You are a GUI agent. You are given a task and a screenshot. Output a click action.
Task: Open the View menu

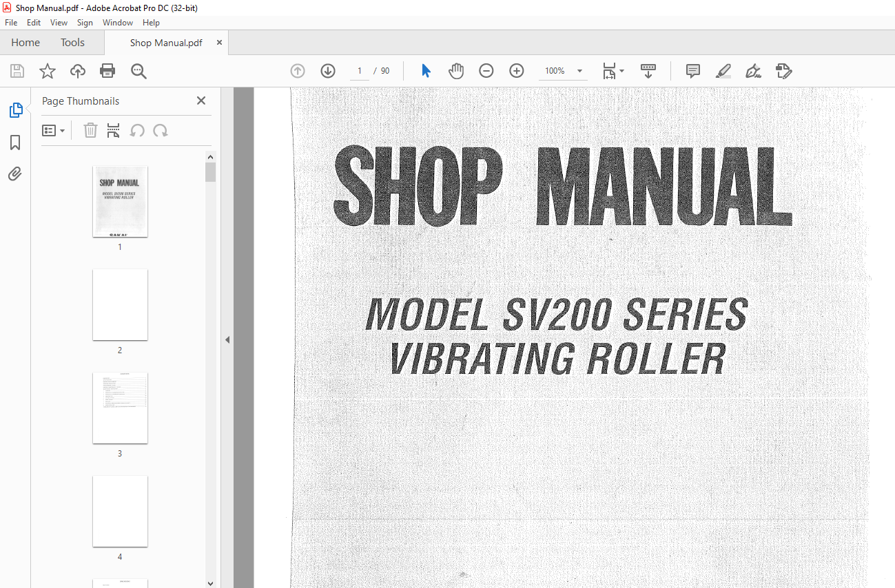(x=59, y=23)
